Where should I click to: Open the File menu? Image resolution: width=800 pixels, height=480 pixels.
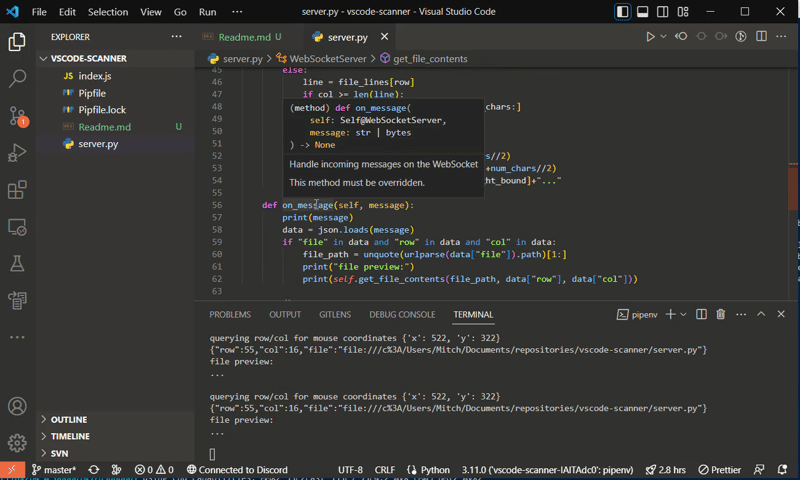tap(39, 12)
